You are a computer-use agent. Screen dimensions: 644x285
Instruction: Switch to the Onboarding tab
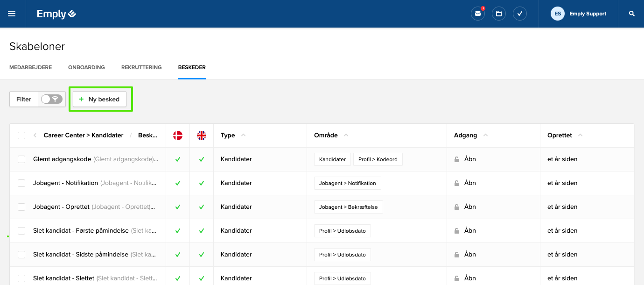click(x=86, y=67)
